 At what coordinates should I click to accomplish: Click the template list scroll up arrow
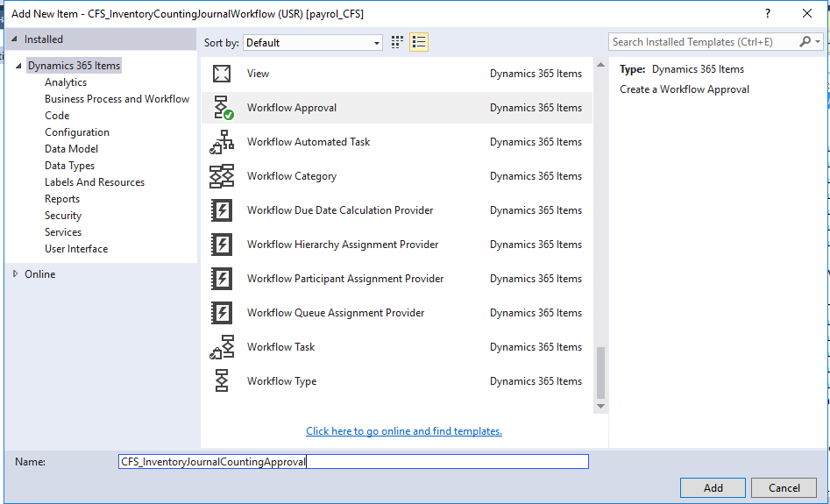pos(600,65)
